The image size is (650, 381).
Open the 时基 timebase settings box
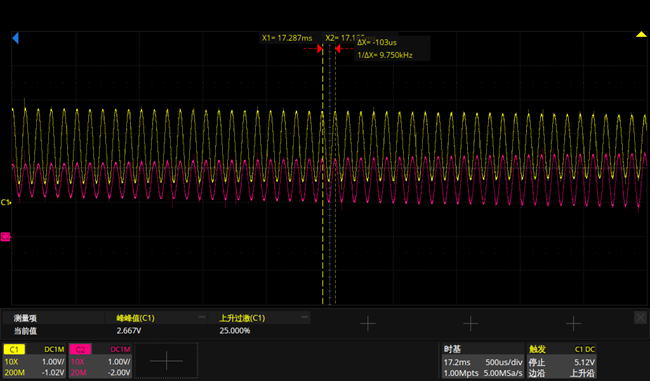click(x=483, y=361)
